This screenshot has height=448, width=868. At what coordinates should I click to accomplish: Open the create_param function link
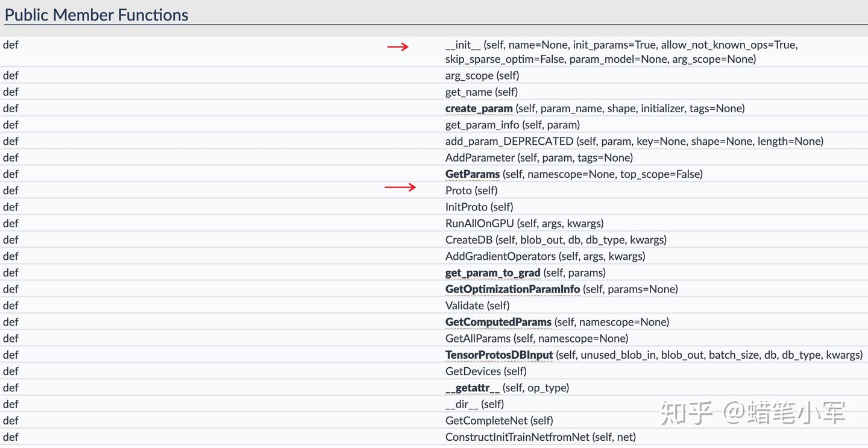click(x=479, y=109)
